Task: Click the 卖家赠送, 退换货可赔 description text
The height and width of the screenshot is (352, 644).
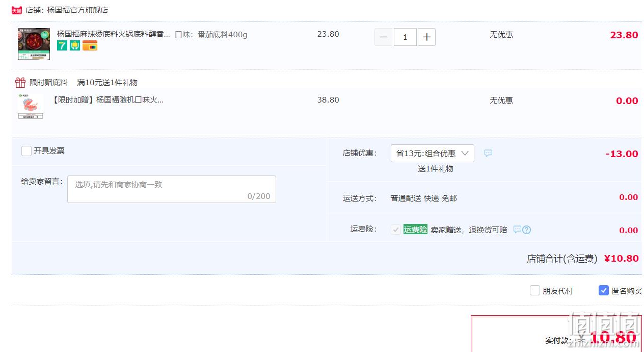Action: pos(469,230)
